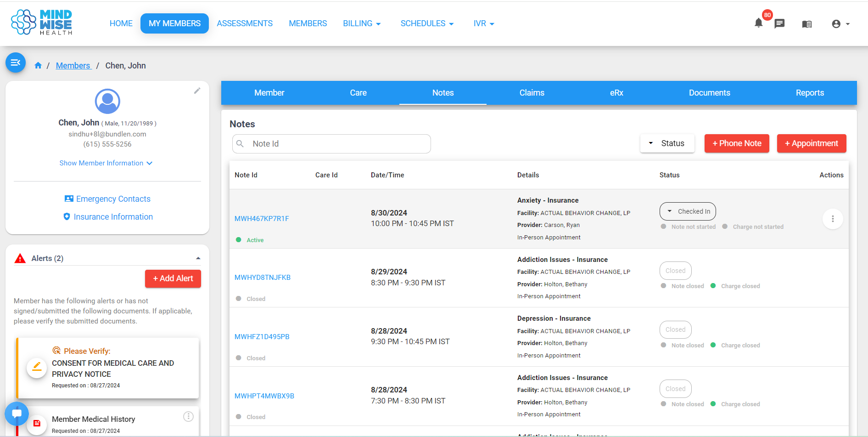
Task: Collapse the Alerts (2) panel
Action: click(x=198, y=258)
